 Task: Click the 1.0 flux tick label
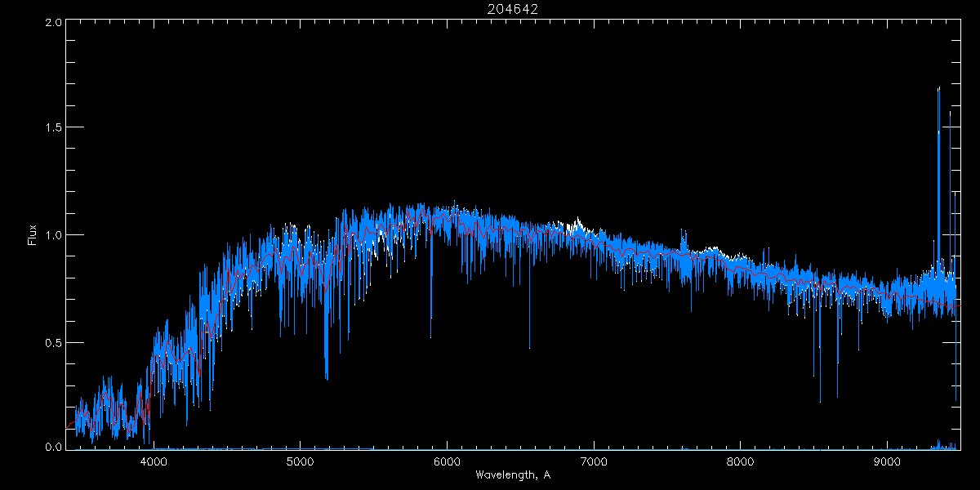click(52, 235)
